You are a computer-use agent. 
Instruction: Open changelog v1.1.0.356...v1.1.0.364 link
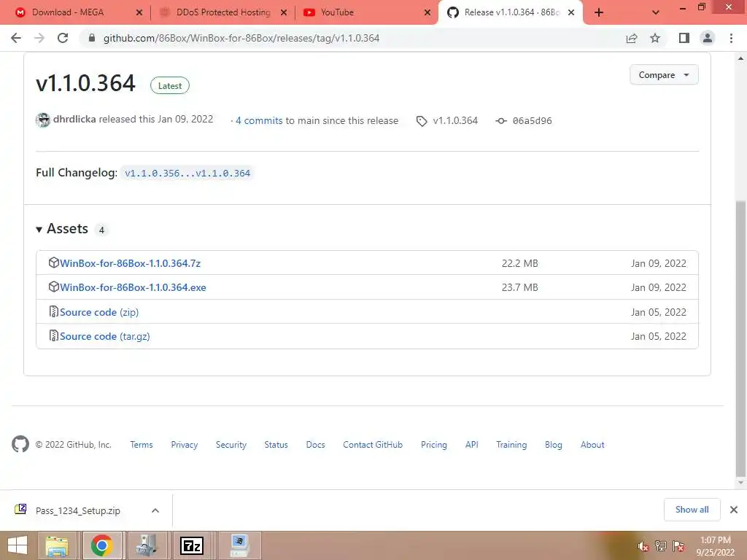tap(187, 173)
